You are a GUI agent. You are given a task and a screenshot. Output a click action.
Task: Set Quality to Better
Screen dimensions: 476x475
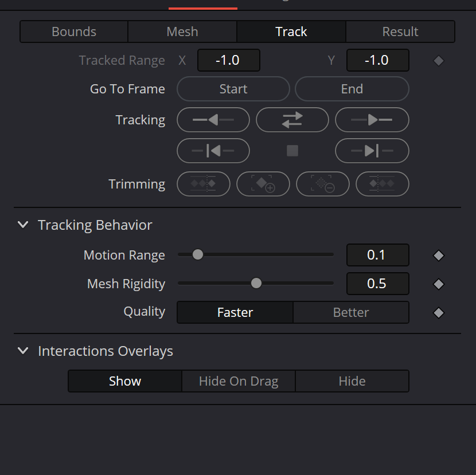(351, 312)
